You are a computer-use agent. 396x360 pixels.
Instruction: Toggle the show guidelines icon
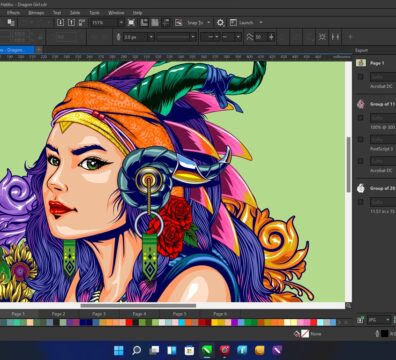click(166, 23)
